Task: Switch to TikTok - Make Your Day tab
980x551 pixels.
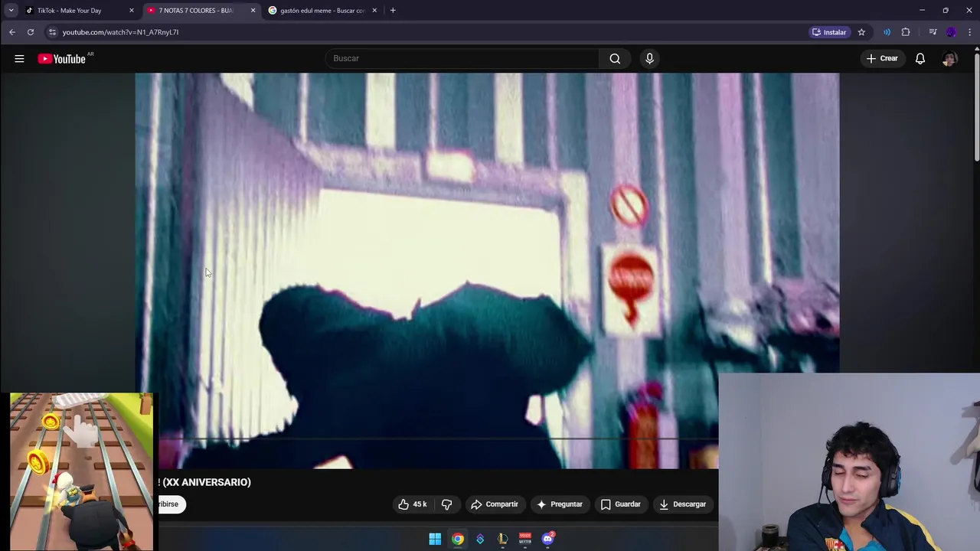Action: point(80,11)
